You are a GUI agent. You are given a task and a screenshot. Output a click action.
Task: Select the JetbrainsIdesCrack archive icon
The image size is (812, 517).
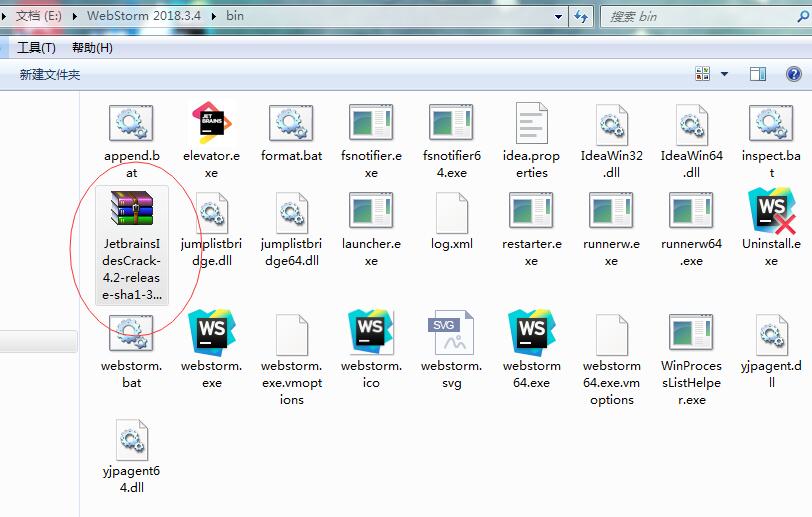(132, 208)
